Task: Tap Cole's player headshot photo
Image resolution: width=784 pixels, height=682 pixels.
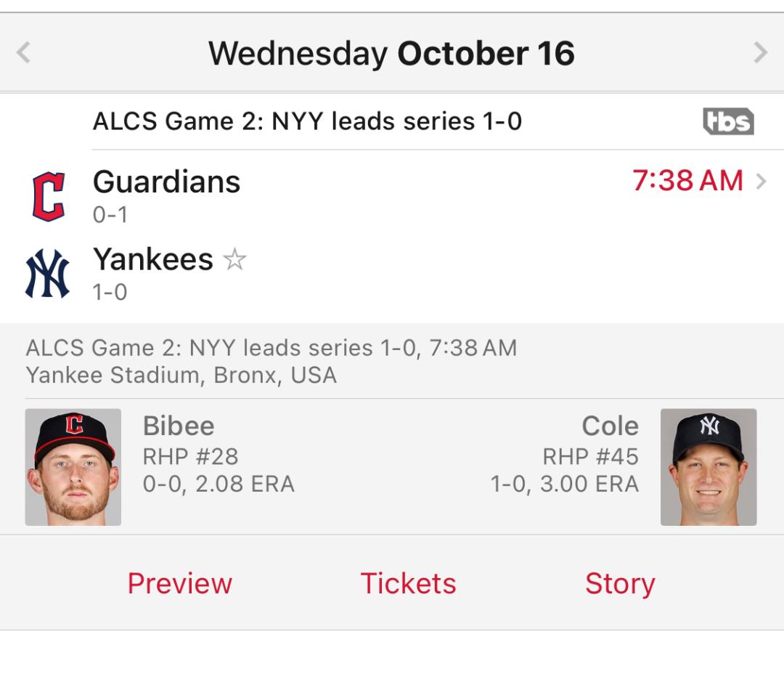Action: pos(709,467)
